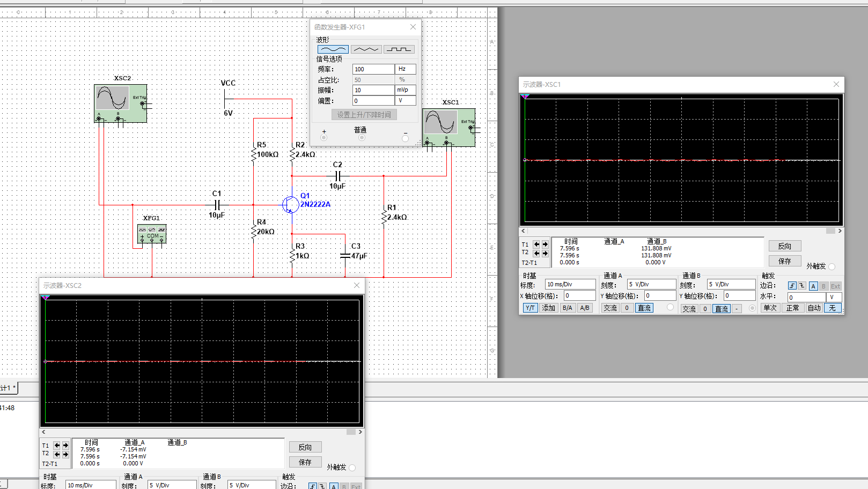Click XSC2 save (保存) button

(305, 462)
